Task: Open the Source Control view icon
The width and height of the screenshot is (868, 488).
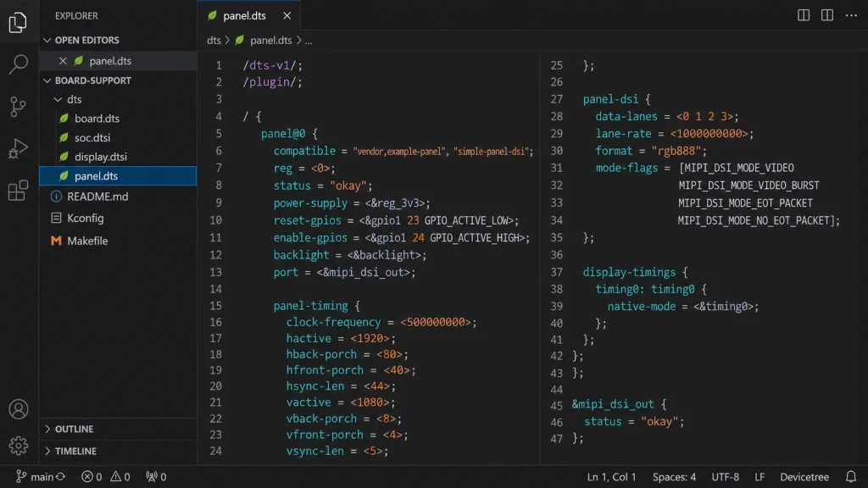Action: click(x=18, y=106)
